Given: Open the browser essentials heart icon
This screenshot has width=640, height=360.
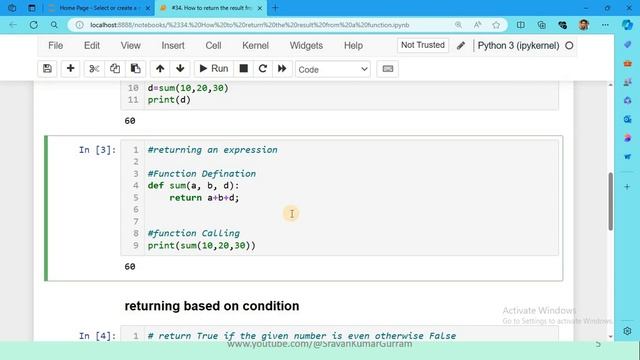Looking at the screenshot, I should 562,25.
